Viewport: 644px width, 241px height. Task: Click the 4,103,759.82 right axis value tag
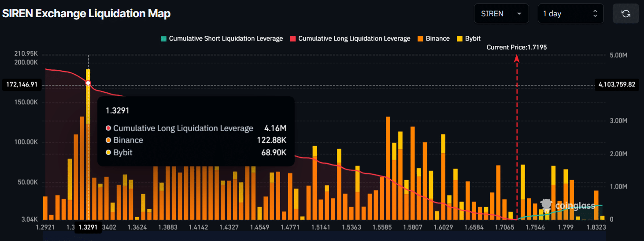coord(617,84)
